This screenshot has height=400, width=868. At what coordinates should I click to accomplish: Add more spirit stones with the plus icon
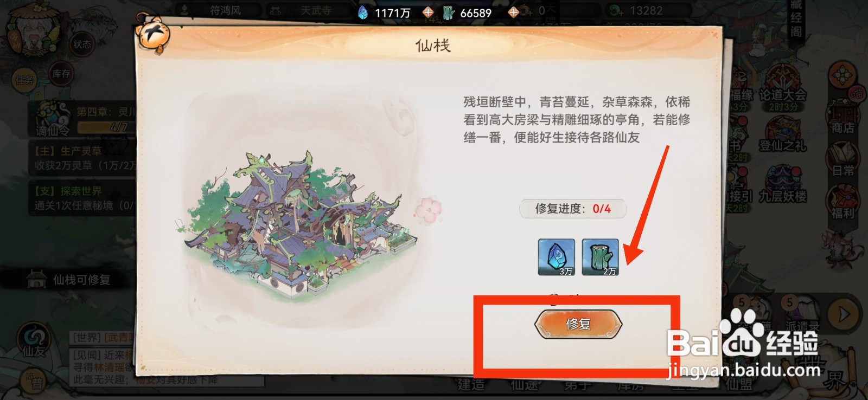pyautogui.click(x=428, y=12)
